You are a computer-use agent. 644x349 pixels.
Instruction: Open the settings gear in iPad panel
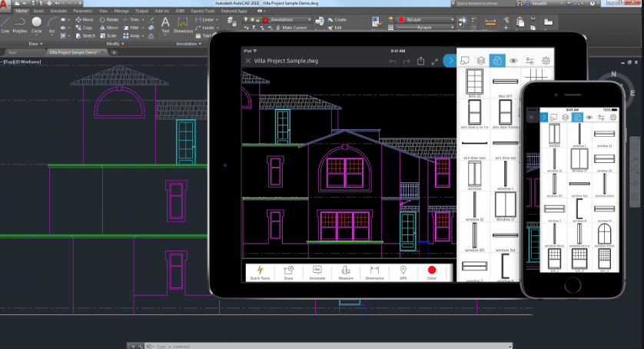546,61
